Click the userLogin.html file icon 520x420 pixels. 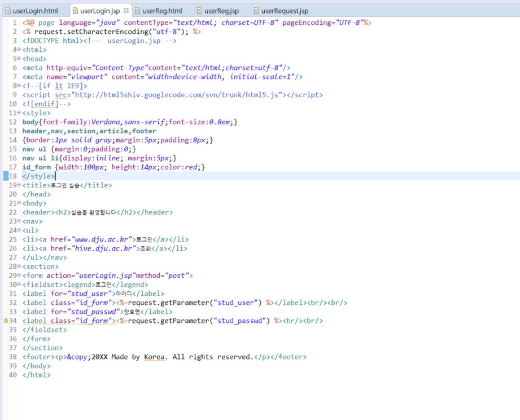point(8,11)
